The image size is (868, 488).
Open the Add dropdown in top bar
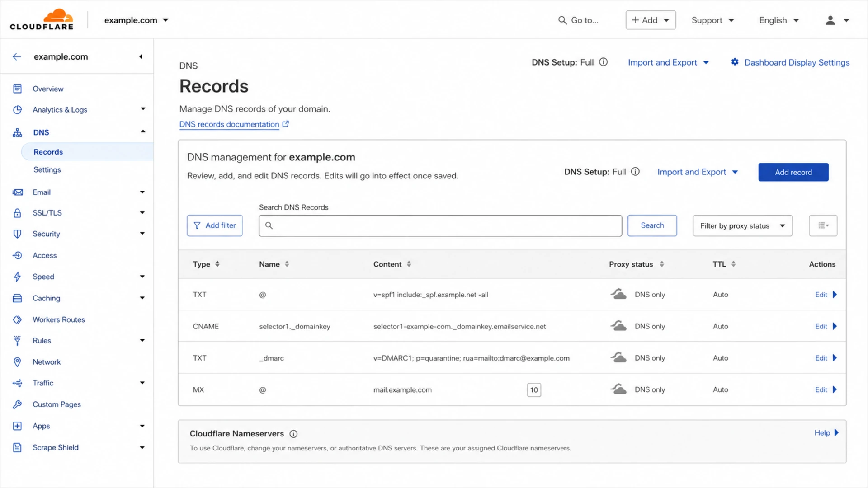651,20
